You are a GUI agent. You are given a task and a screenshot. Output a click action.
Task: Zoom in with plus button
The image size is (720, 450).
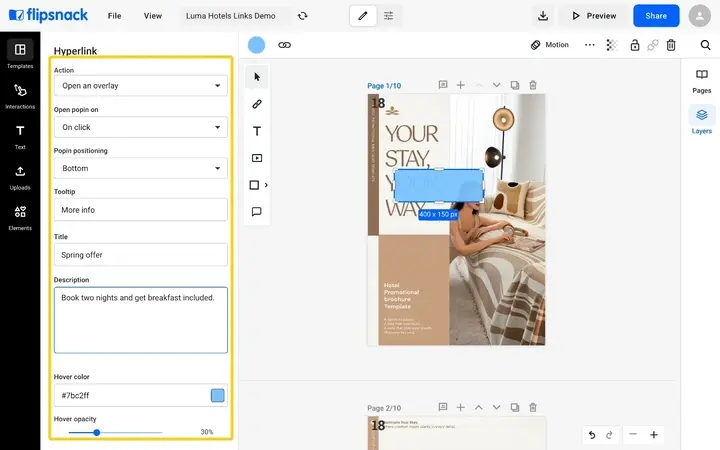[x=654, y=434]
